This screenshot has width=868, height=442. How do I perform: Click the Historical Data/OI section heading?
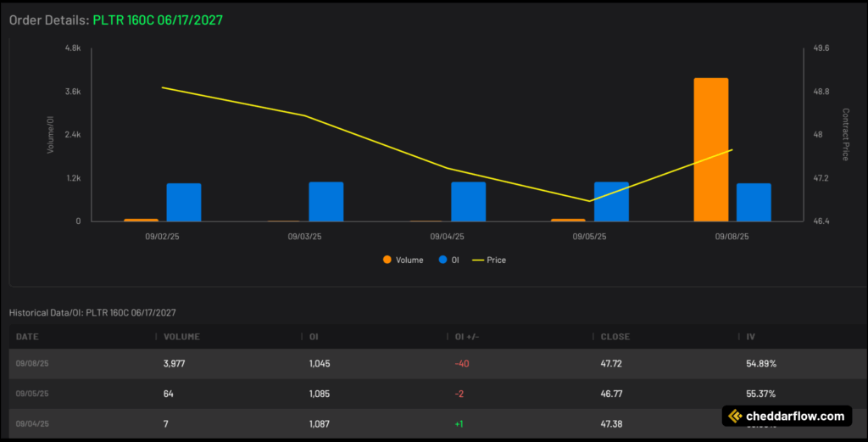92,312
